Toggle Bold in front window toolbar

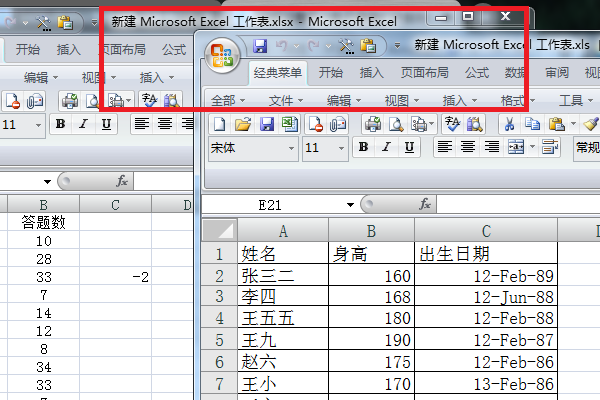[x=363, y=147]
